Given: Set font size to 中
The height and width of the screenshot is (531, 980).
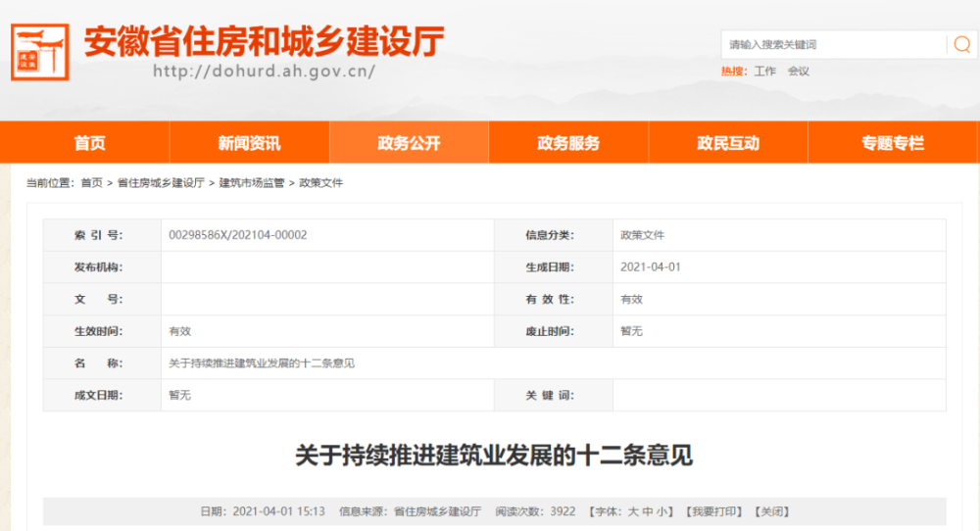Looking at the screenshot, I should (647, 511).
